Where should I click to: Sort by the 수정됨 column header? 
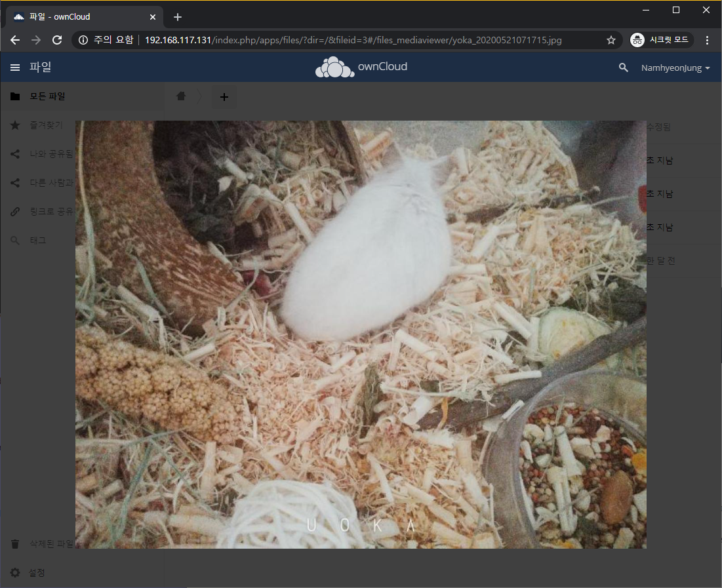658,127
